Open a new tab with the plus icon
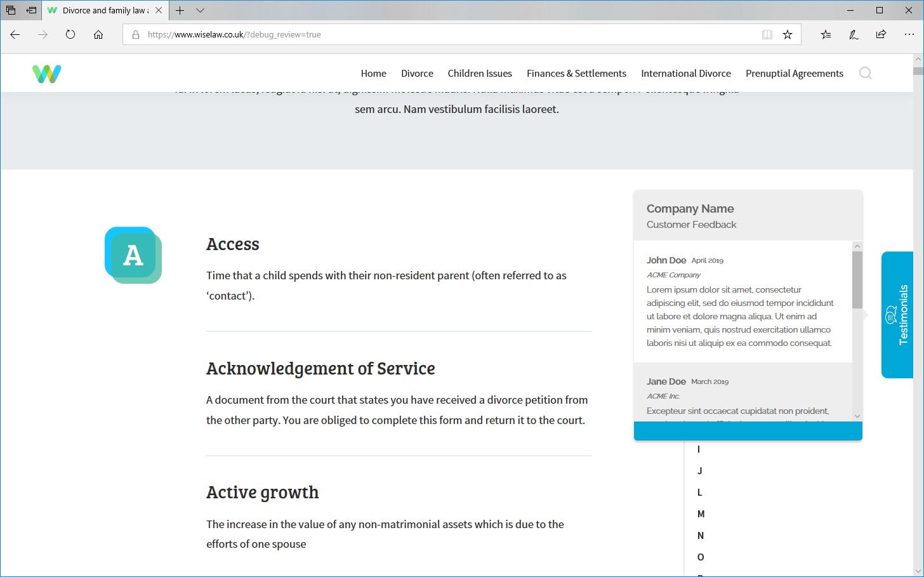Viewport: 924px width, 577px height. click(x=180, y=10)
